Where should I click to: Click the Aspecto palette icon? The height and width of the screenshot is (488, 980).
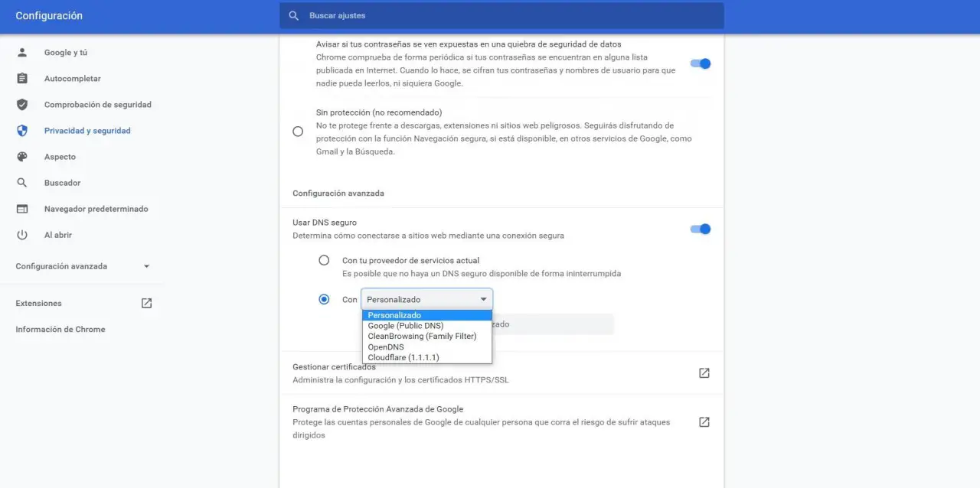tap(22, 157)
